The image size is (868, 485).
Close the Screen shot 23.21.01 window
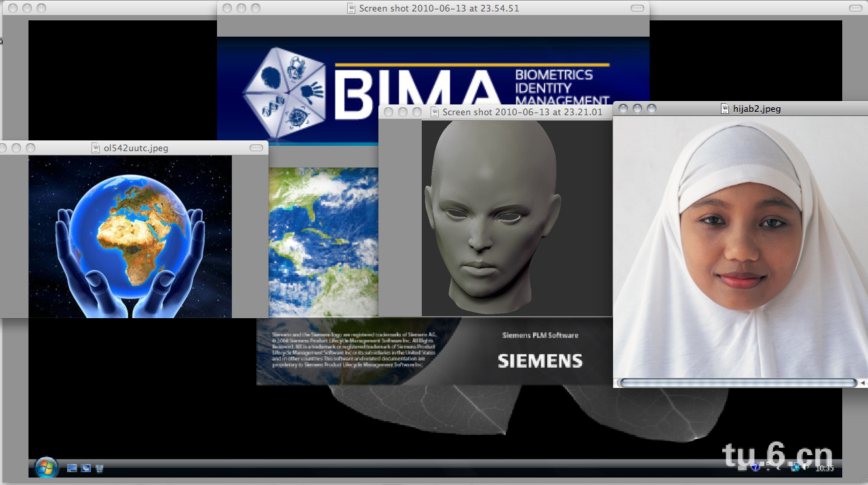tap(389, 112)
